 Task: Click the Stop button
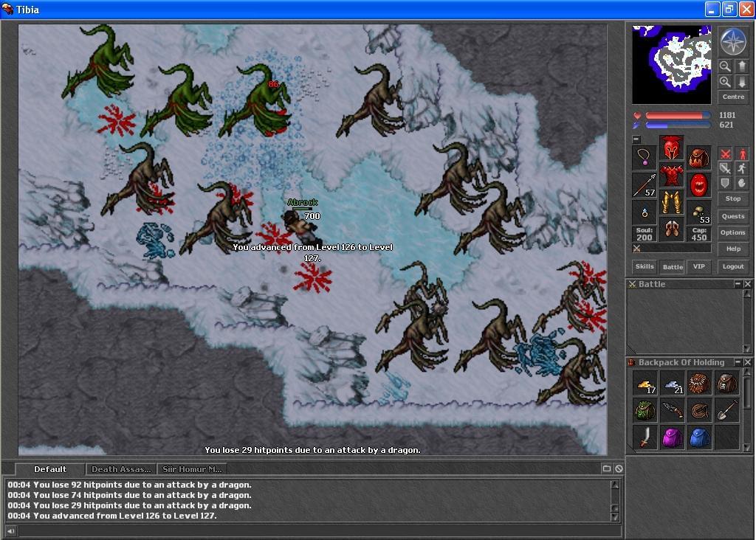733,198
